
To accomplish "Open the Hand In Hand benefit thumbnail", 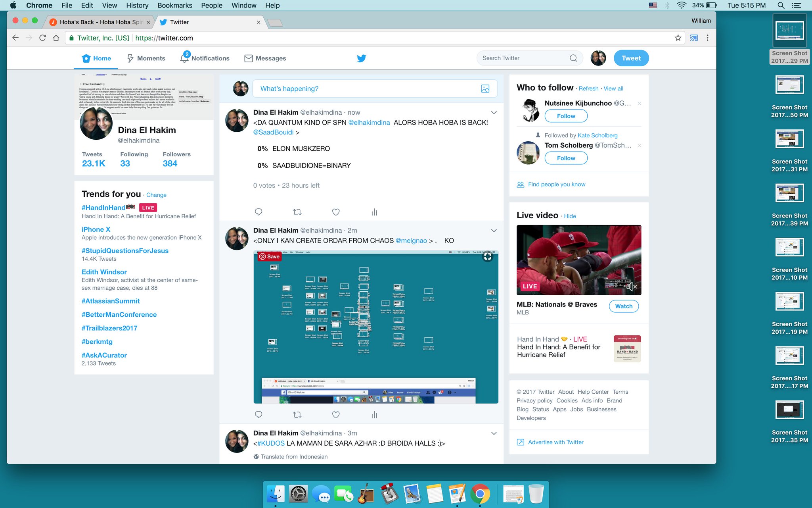I will (x=627, y=349).
